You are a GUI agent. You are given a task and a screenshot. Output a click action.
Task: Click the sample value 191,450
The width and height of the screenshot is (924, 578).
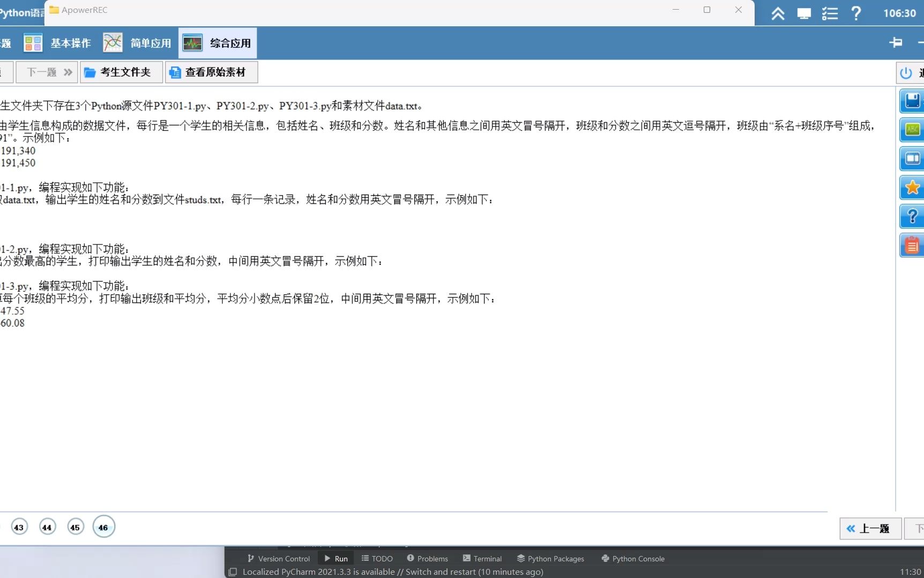[18, 163]
